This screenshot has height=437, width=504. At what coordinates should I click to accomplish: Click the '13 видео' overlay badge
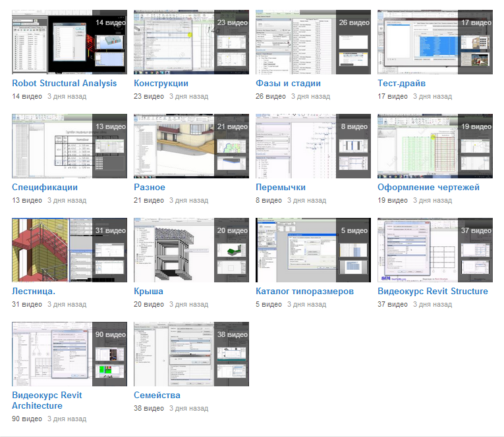(111, 126)
